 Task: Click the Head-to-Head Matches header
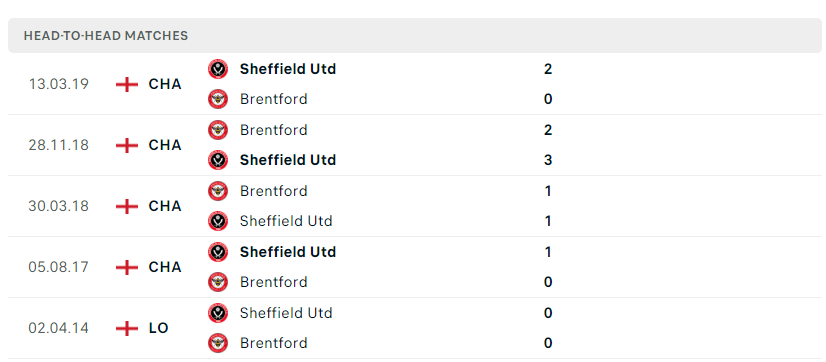[106, 36]
